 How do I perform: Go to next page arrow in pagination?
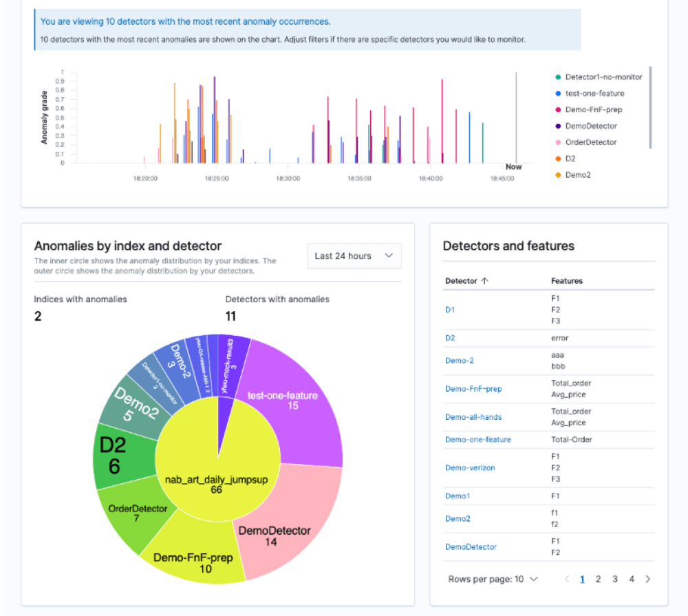(x=647, y=579)
